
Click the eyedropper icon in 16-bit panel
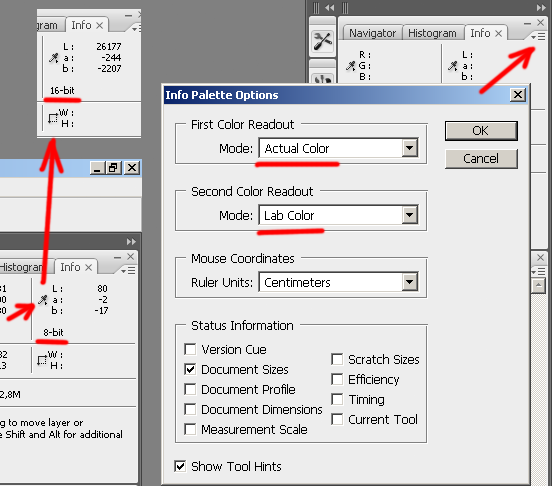54,58
